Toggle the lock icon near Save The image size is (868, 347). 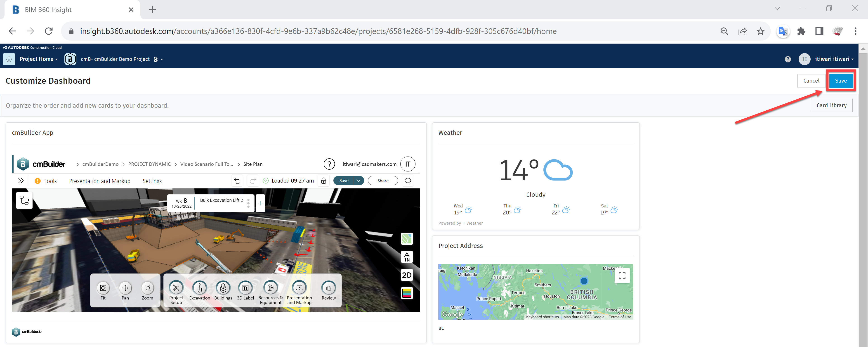tap(323, 181)
